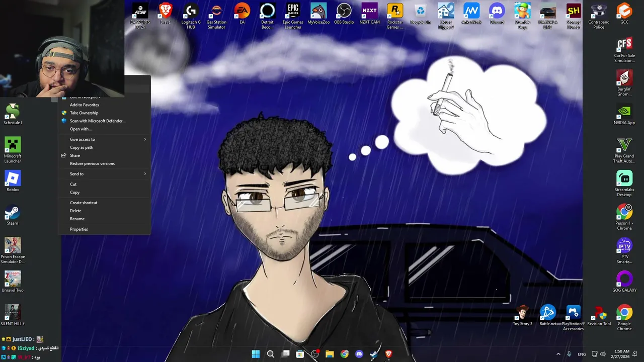The width and height of the screenshot is (644, 362).
Task: Open MyVoiceZoo desktop shortcut
Action: [x=318, y=14]
